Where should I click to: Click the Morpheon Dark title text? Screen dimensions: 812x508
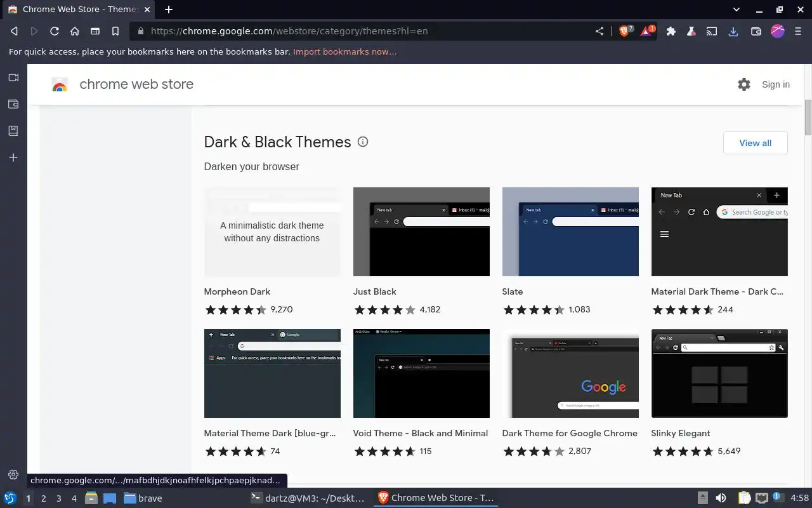point(237,291)
